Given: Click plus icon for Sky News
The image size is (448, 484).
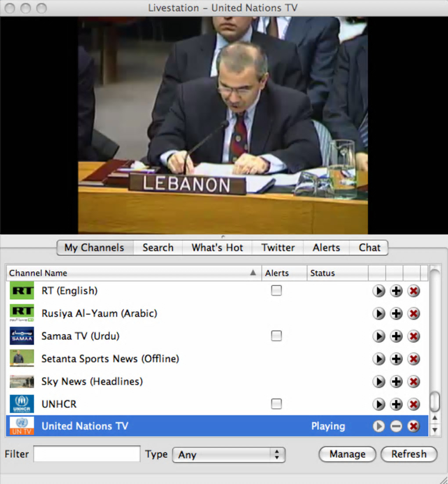Looking at the screenshot, I should tap(396, 382).
